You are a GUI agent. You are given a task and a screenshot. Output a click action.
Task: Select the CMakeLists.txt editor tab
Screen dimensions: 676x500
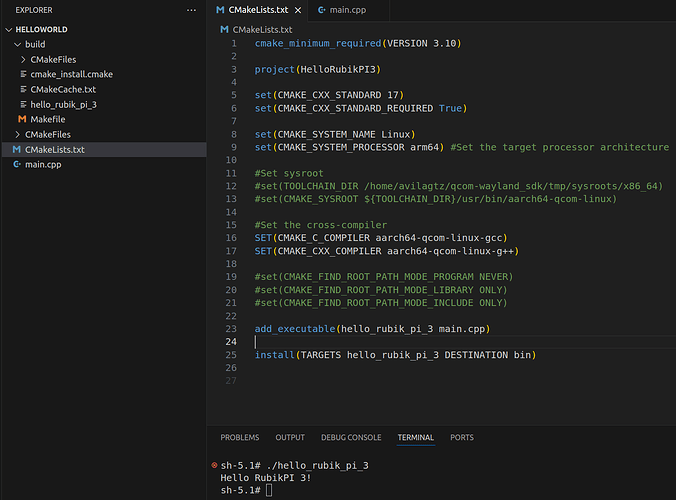coord(257,10)
